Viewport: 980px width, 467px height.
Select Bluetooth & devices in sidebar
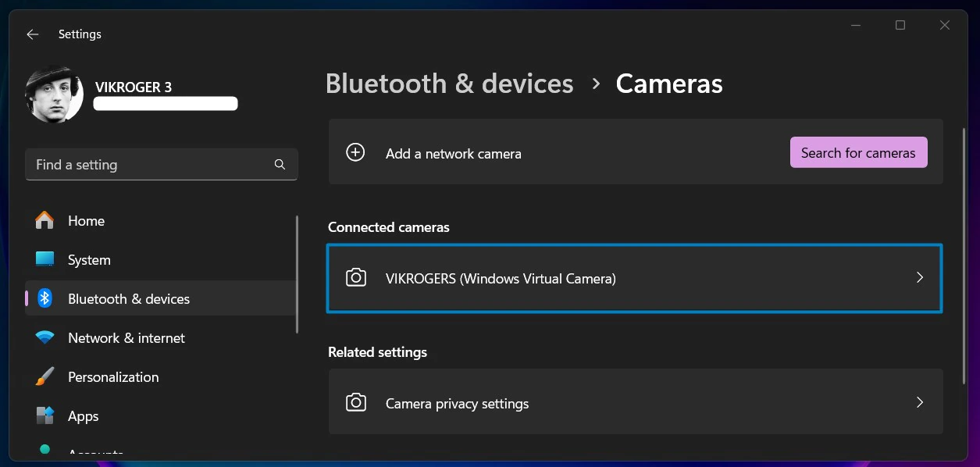(x=161, y=299)
